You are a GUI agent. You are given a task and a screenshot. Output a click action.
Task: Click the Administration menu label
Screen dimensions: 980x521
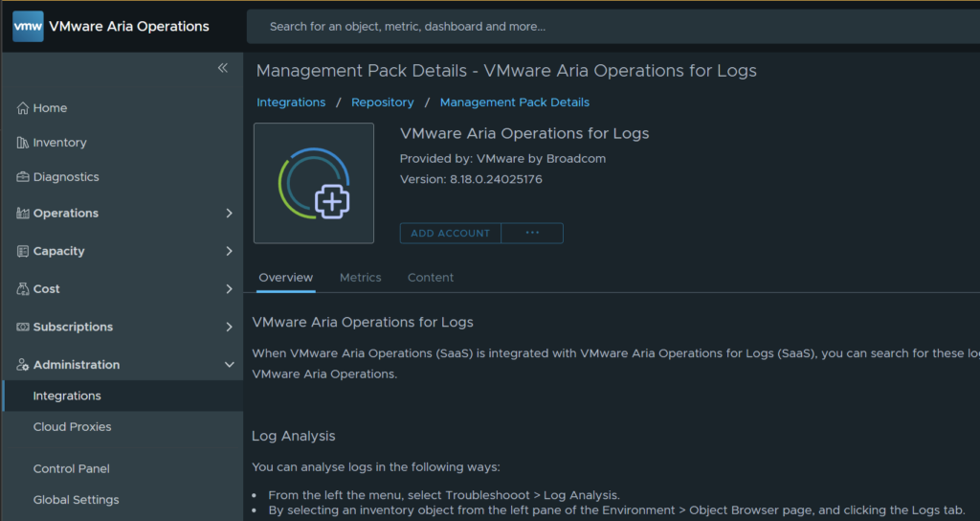pos(77,365)
